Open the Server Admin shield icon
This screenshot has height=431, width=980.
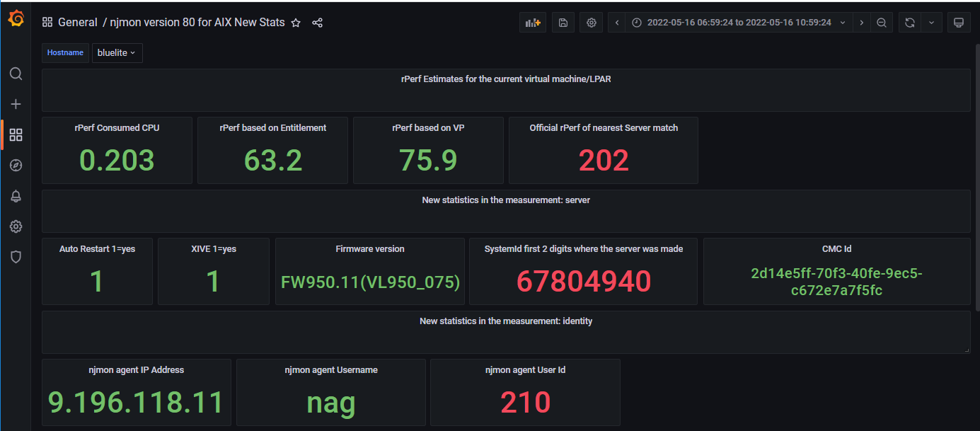(x=16, y=257)
